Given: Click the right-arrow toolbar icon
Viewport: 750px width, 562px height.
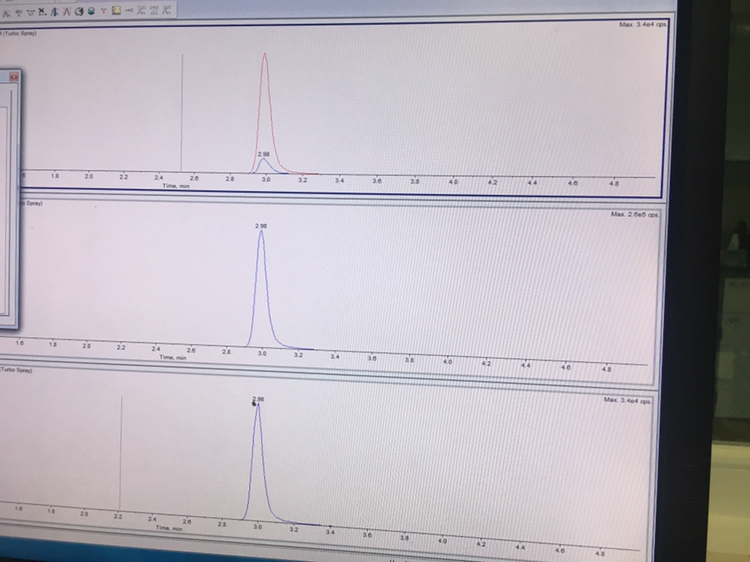Looking at the screenshot, I should click(129, 11).
